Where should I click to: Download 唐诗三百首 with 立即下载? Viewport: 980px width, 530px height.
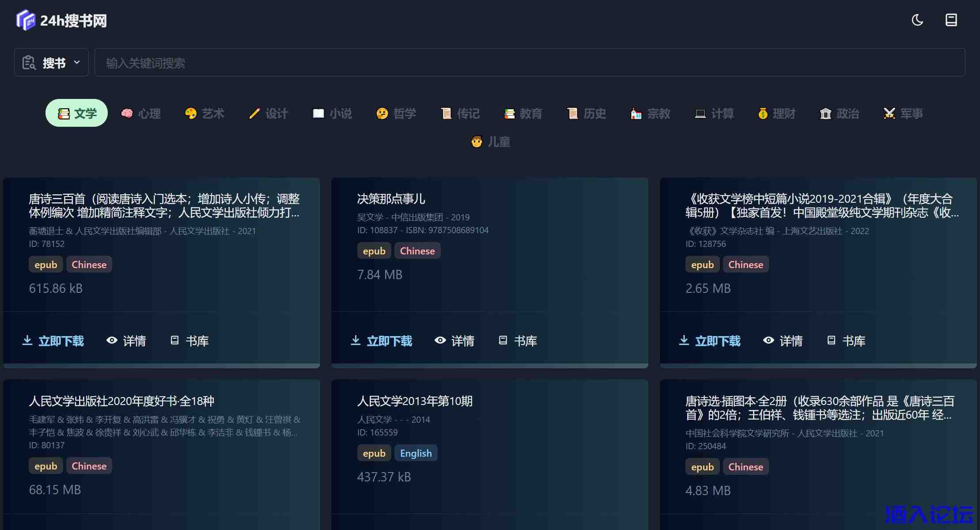tap(53, 341)
